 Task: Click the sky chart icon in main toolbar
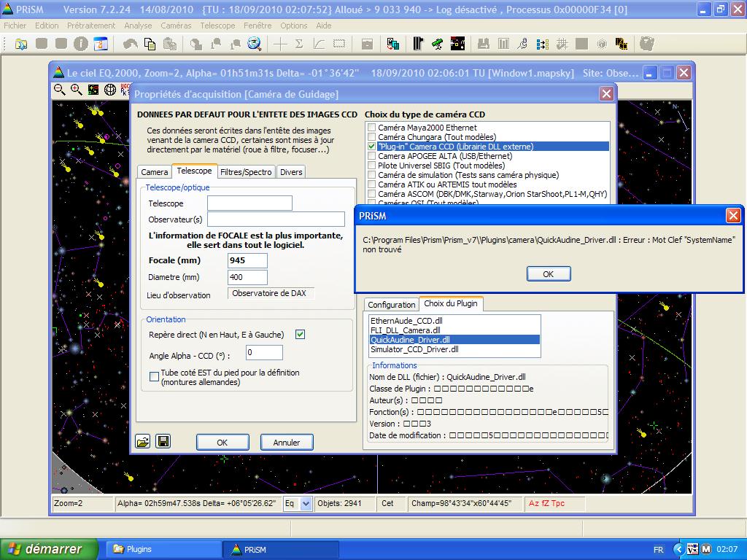[x=457, y=44]
